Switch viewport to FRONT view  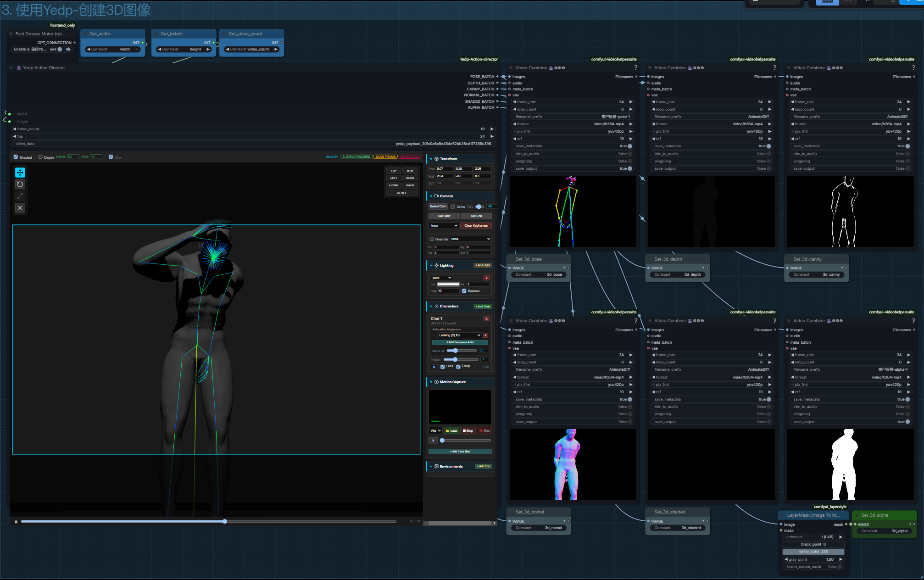(393, 185)
